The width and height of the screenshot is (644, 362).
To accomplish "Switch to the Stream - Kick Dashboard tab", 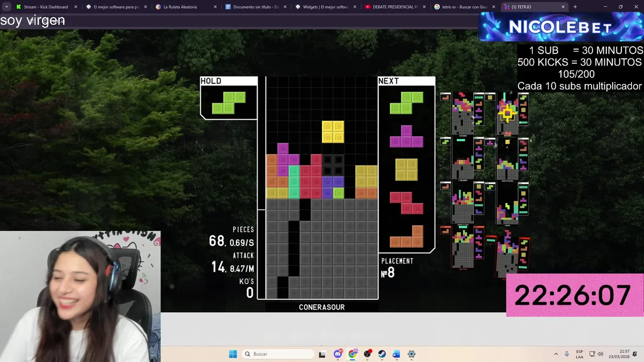I will 45,7.
